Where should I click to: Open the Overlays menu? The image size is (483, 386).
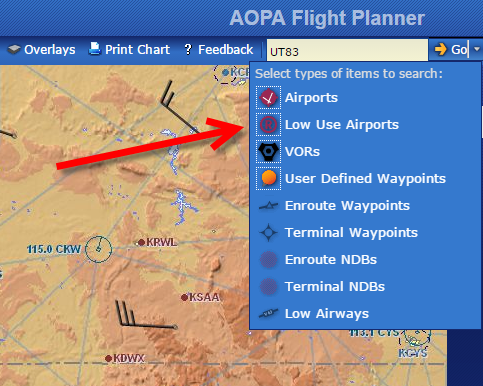pyautogui.click(x=42, y=50)
